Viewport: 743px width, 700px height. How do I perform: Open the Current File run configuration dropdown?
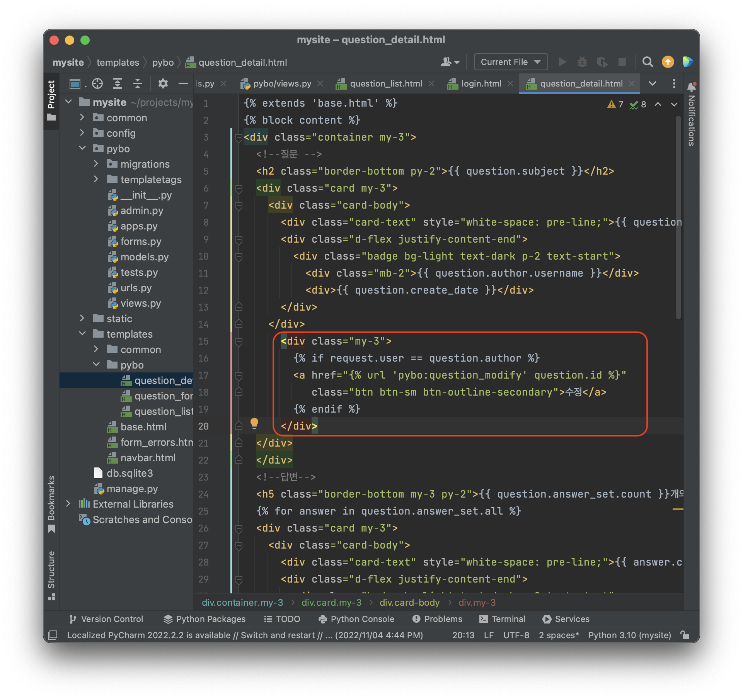510,62
